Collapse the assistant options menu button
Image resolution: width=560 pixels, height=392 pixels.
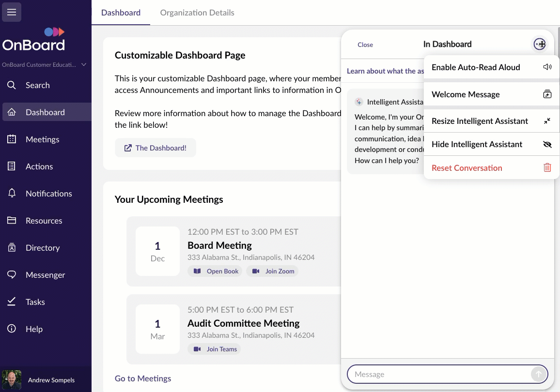539,45
